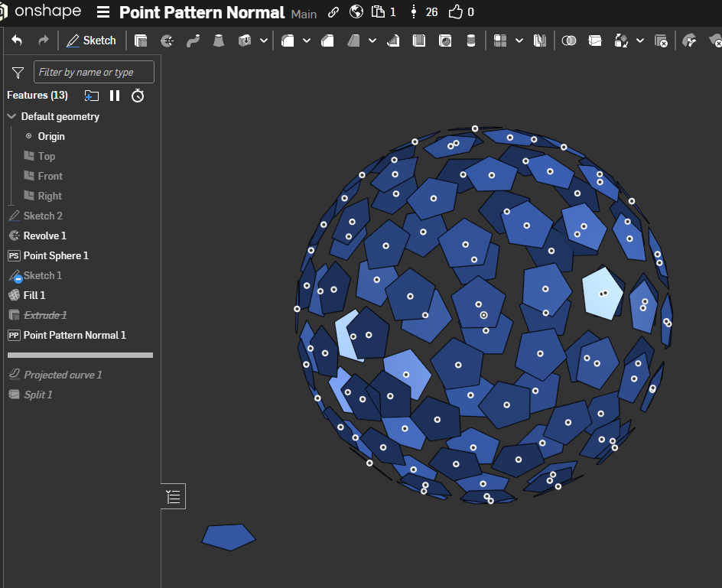
Task: Click the Main branch label
Action: 304,14
